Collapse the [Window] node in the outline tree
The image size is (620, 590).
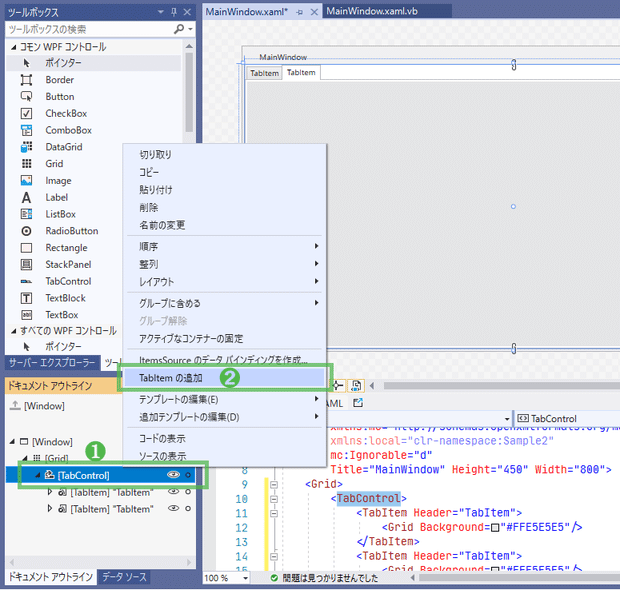click(12, 441)
